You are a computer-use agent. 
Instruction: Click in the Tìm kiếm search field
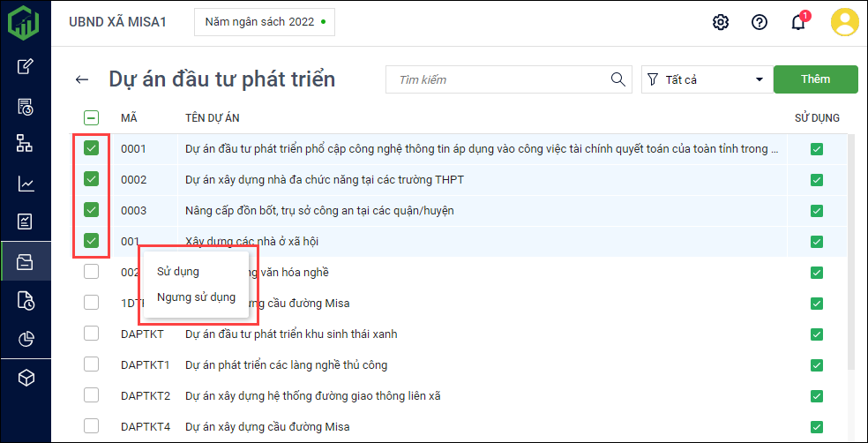498,79
